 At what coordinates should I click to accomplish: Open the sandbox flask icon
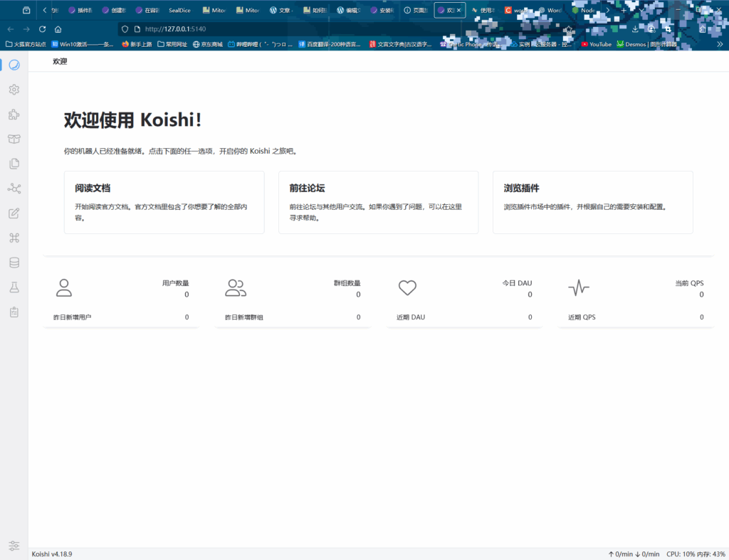click(x=14, y=287)
